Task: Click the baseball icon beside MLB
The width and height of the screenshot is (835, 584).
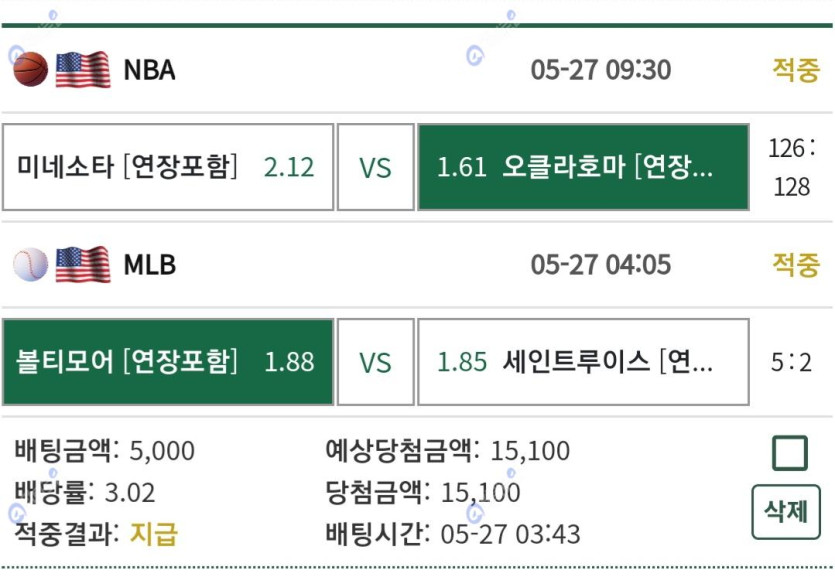Action: click(x=30, y=264)
